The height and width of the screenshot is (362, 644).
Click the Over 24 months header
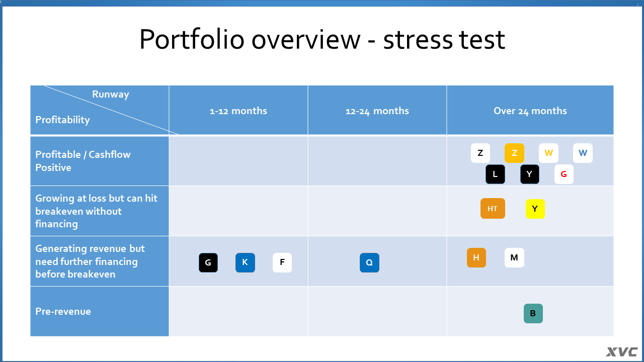(530, 110)
